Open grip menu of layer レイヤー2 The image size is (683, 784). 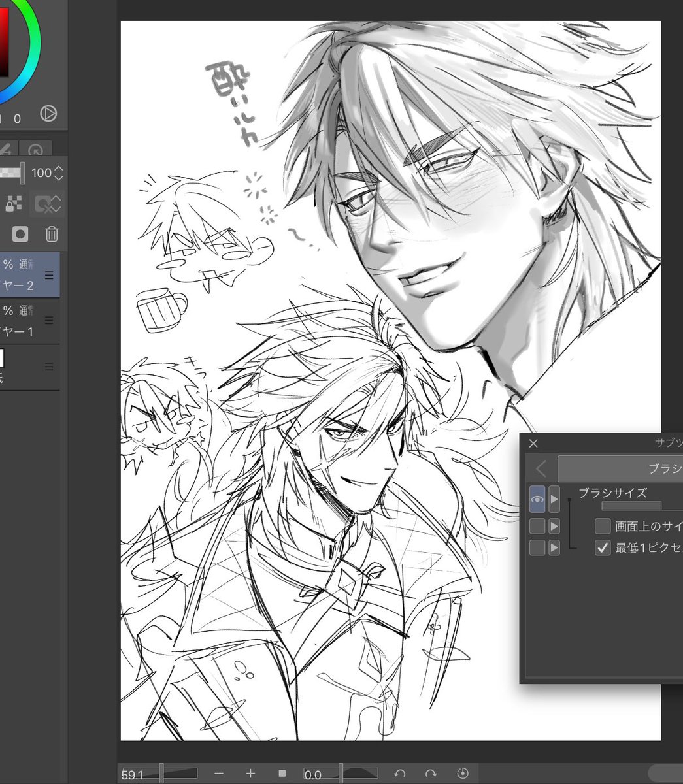(x=49, y=276)
